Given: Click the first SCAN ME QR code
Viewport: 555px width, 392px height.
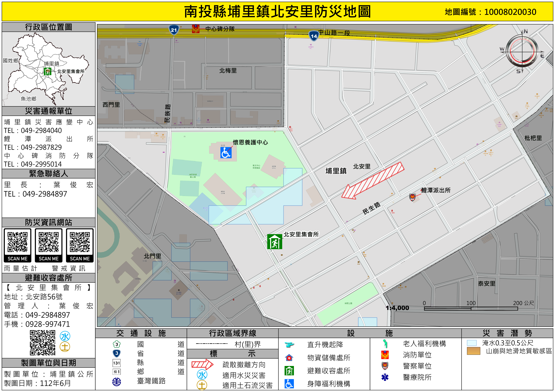Looking at the screenshot, I should pos(17,242).
